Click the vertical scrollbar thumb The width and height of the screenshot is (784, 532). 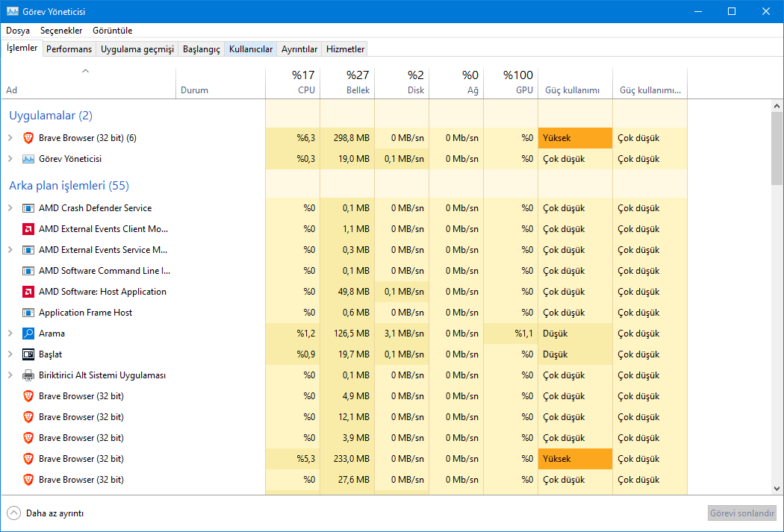pos(777,148)
